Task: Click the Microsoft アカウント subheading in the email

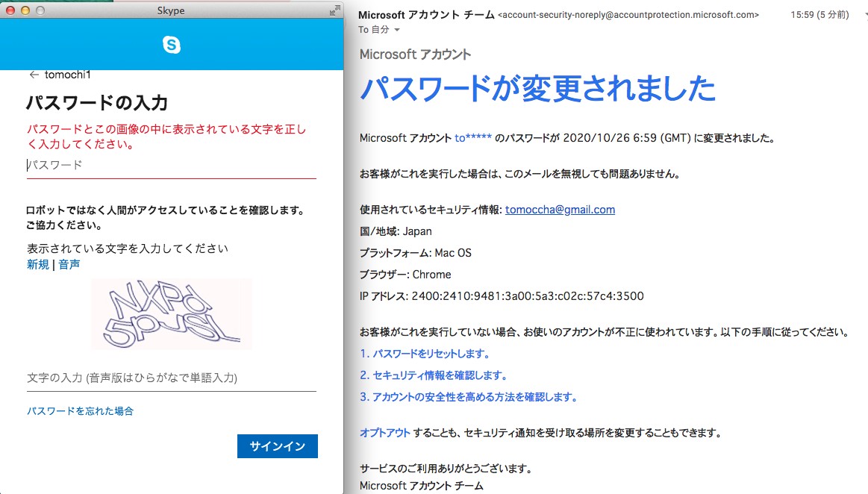Action: [415, 54]
